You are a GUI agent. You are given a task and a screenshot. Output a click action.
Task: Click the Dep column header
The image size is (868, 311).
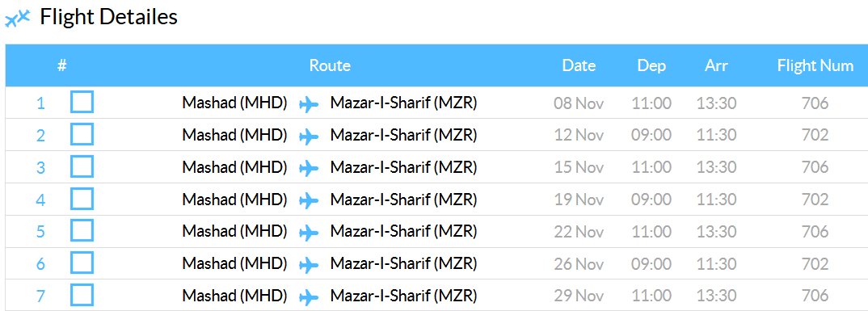651,66
